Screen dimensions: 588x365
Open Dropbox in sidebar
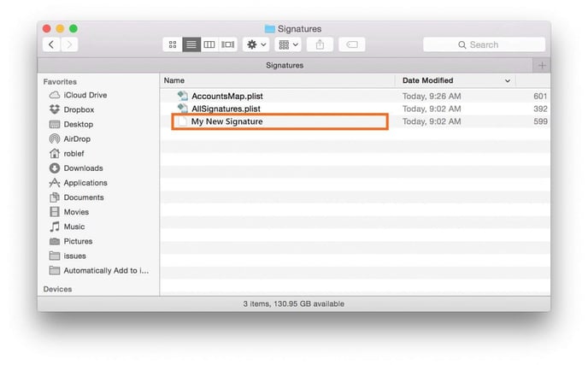[79, 109]
